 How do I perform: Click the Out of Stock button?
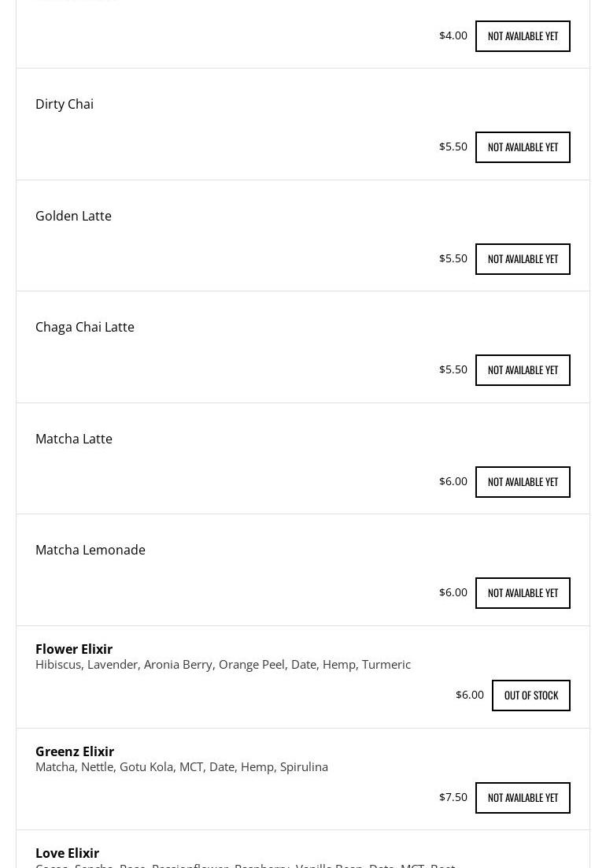tap(531, 696)
